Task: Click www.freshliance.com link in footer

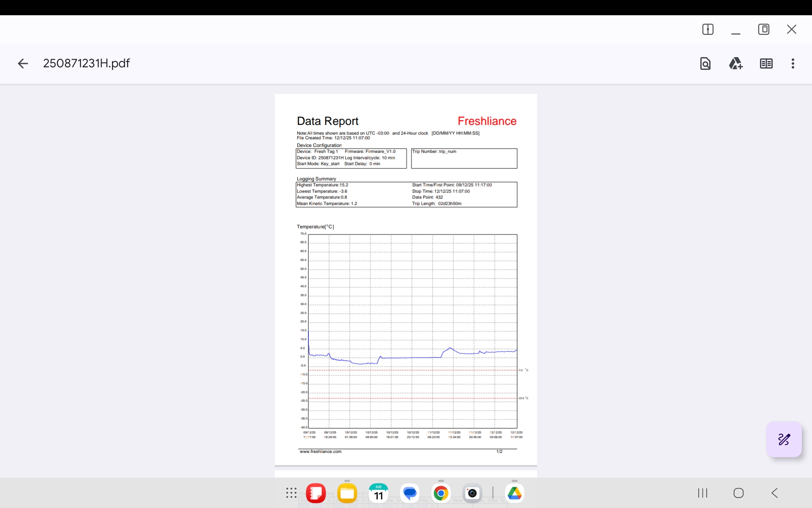Action: click(x=320, y=452)
